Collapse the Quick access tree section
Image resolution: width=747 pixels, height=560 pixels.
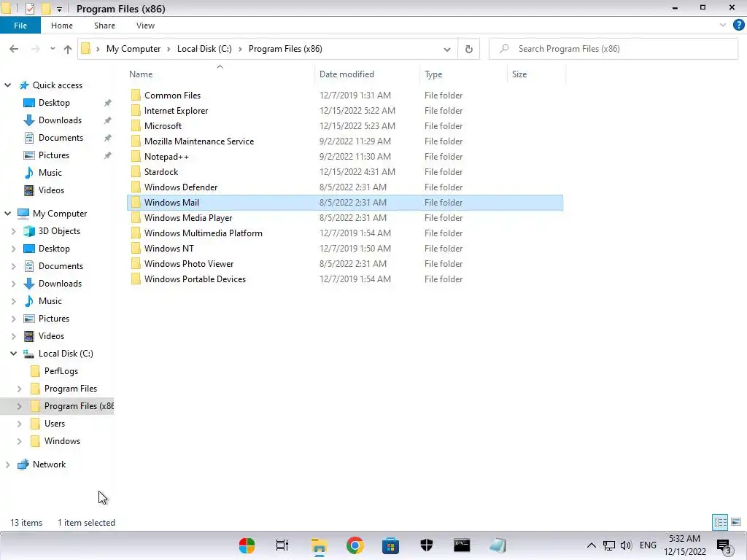(7, 85)
